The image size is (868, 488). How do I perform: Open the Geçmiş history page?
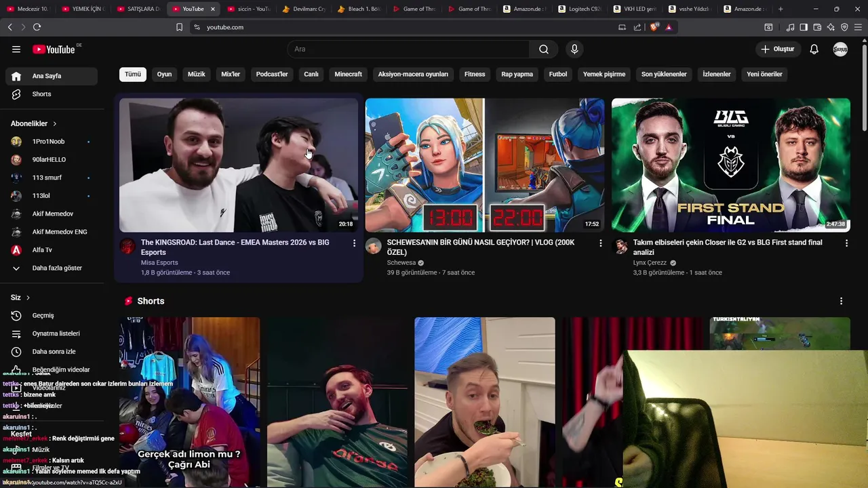click(x=52, y=315)
